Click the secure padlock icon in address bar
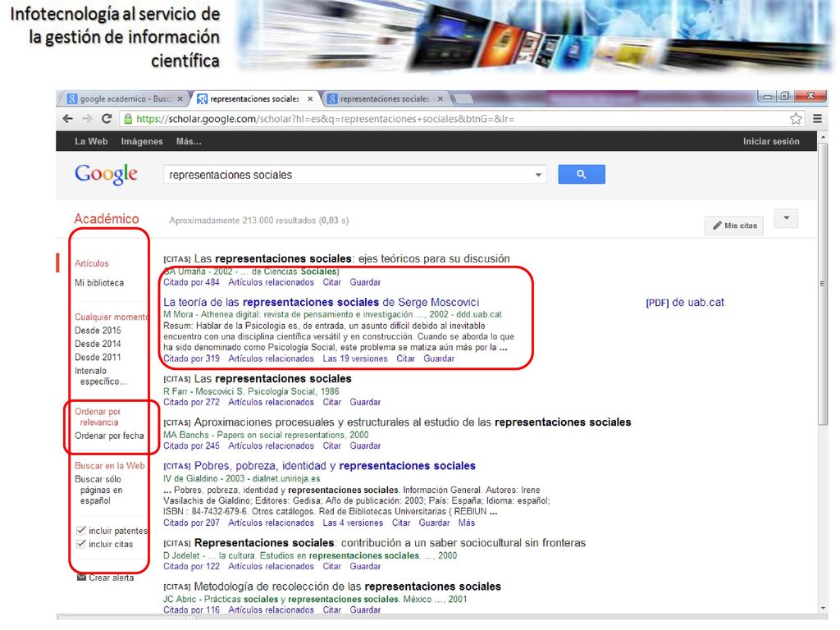Screen dimensions: 840x630 (128, 119)
